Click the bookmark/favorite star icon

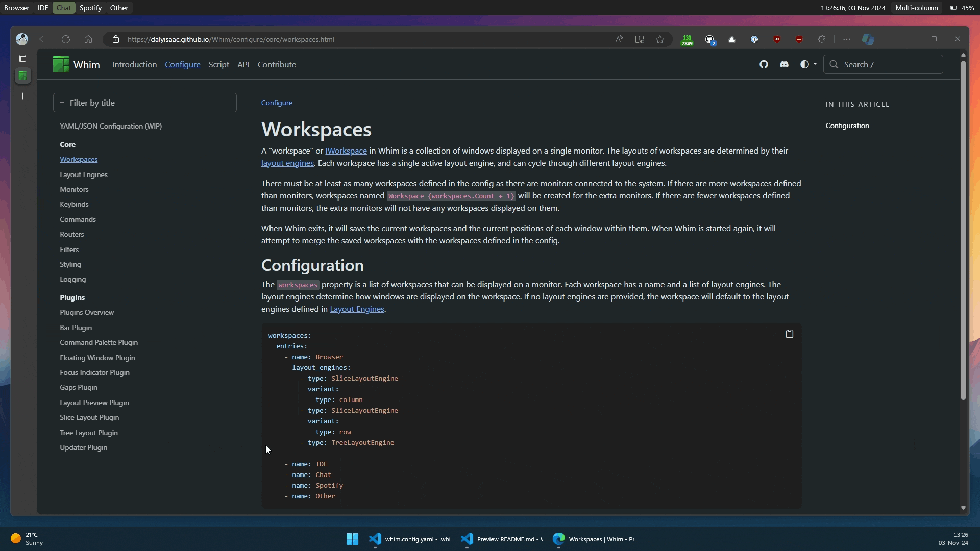click(x=659, y=39)
